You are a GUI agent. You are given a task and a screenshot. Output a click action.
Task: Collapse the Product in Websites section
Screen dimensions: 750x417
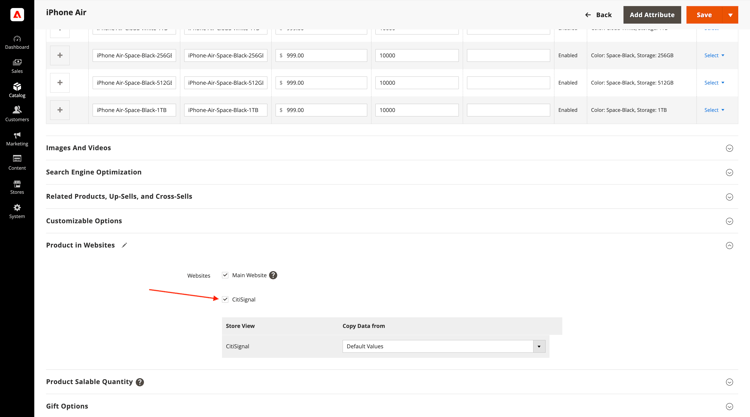(729, 245)
